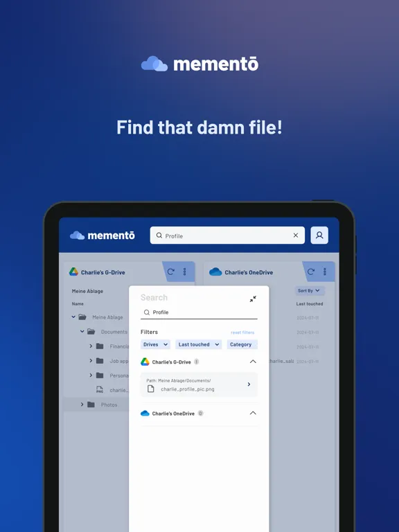Expand the Financial folder in tree
This screenshot has width=399, height=532.
pyautogui.click(x=91, y=346)
